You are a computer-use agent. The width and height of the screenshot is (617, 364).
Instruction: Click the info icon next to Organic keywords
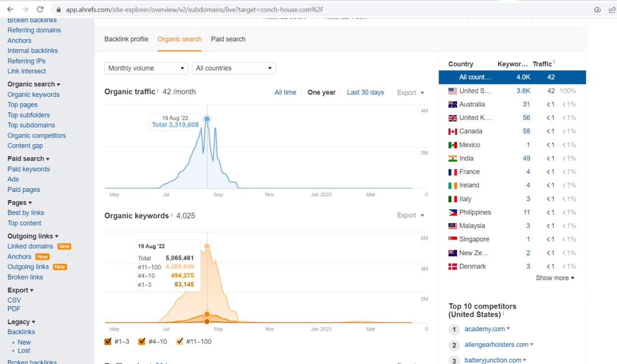coord(172,215)
